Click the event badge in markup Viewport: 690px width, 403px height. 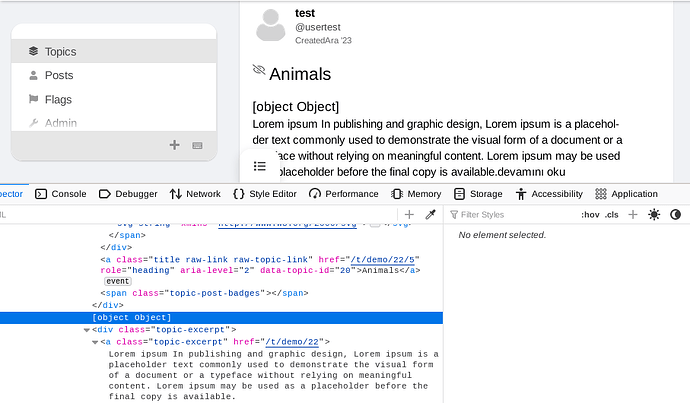tap(118, 282)
